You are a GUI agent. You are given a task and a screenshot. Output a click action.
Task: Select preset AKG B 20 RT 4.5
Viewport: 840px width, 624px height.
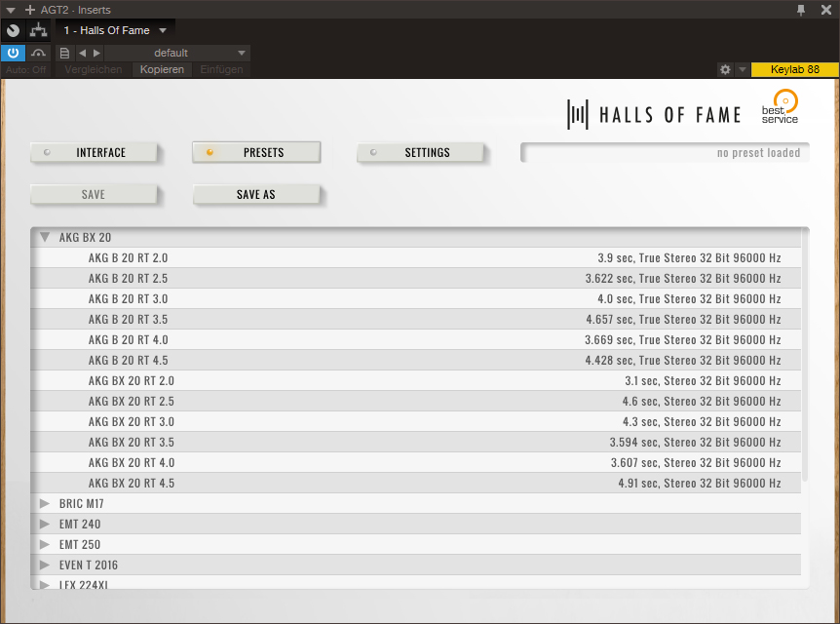[416, 360]
